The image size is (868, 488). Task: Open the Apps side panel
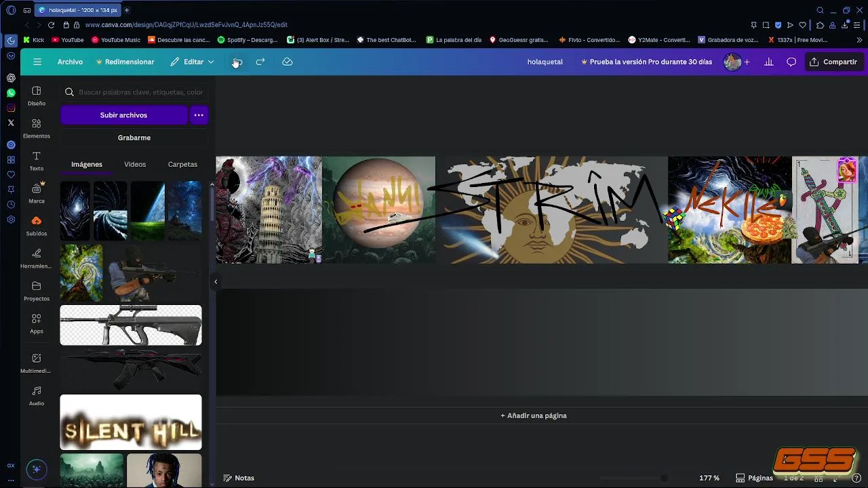tap(37, 323)
